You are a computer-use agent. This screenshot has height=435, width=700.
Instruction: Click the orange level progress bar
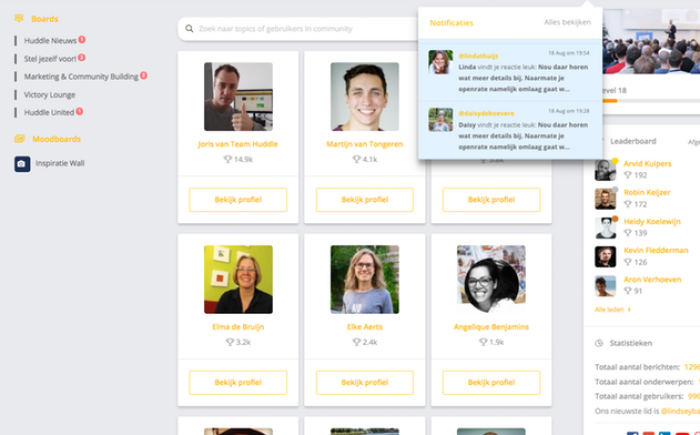click(610, 101)
